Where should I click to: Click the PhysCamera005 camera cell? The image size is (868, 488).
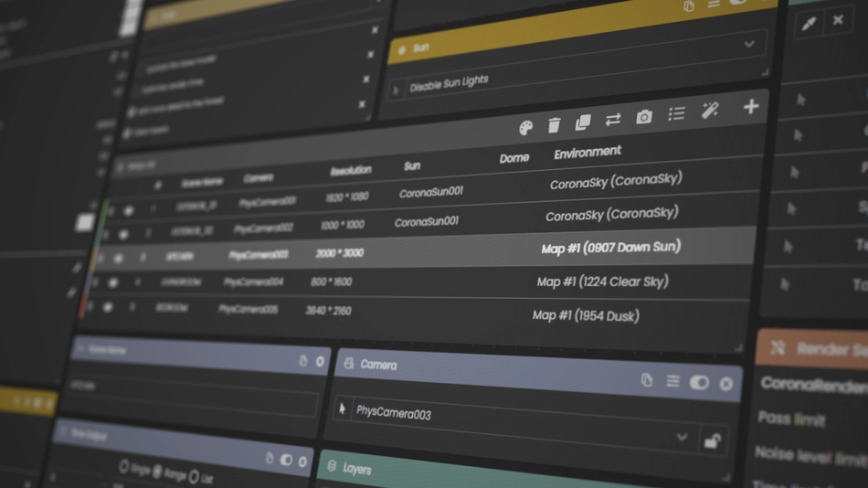(x=248, y=309)
